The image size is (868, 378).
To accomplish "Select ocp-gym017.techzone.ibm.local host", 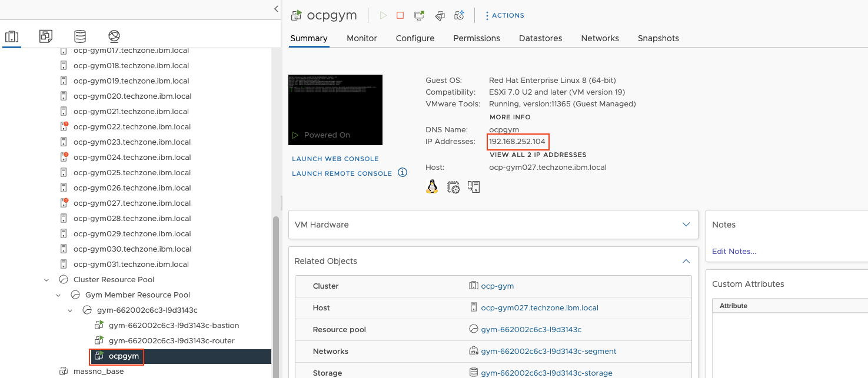I will [131, 51].
